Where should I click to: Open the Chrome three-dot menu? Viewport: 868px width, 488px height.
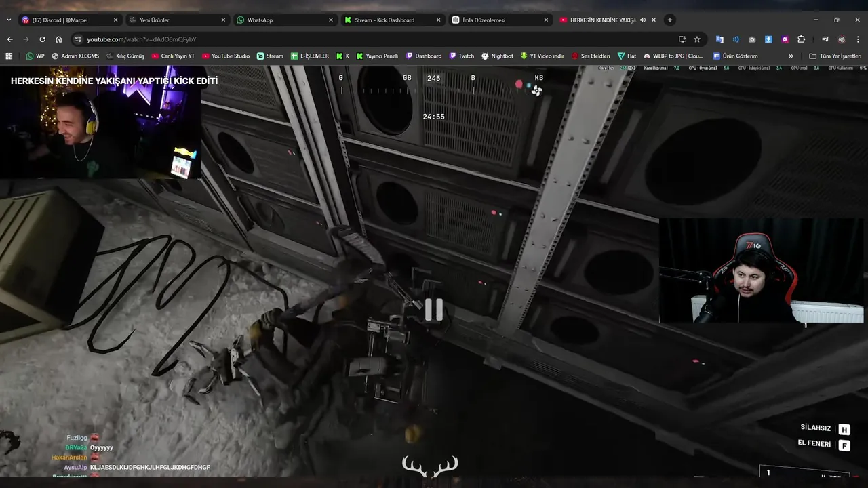858,39
